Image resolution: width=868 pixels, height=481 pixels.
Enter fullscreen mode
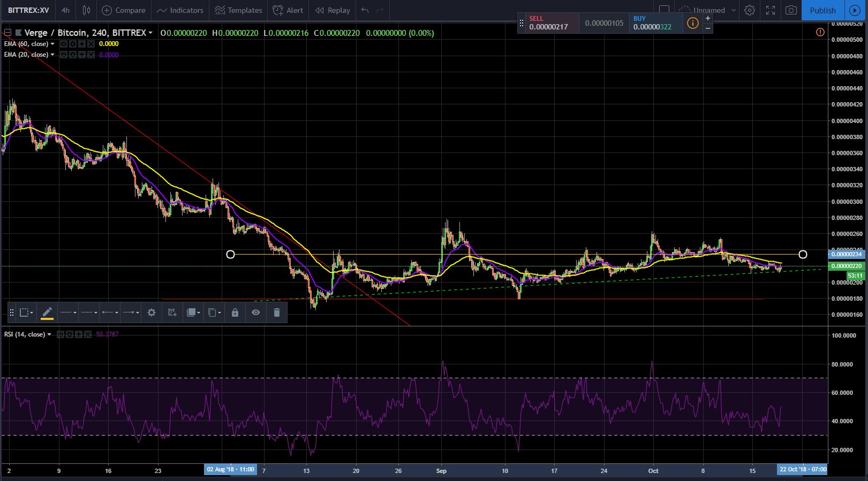pos(771,10)
